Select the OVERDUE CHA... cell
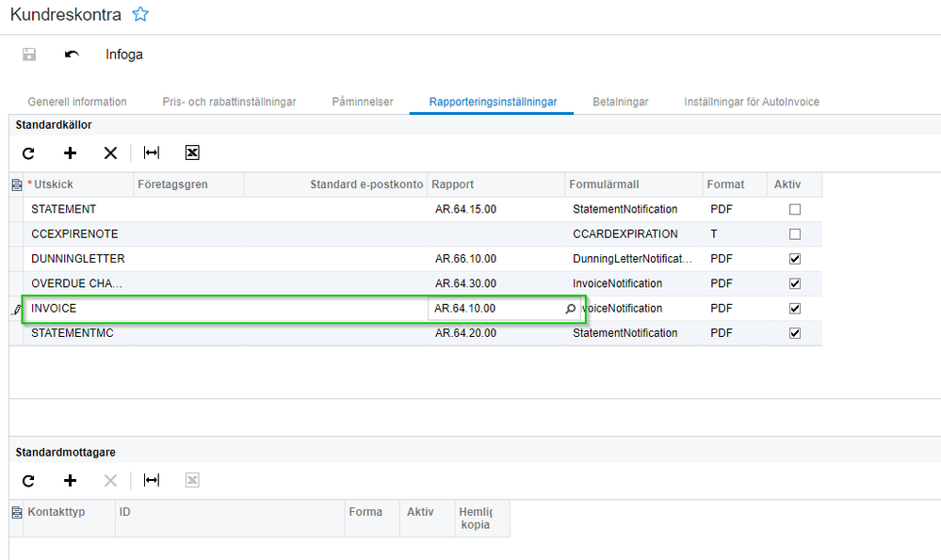The image size is (941, 560). click(x=78, y=283)
